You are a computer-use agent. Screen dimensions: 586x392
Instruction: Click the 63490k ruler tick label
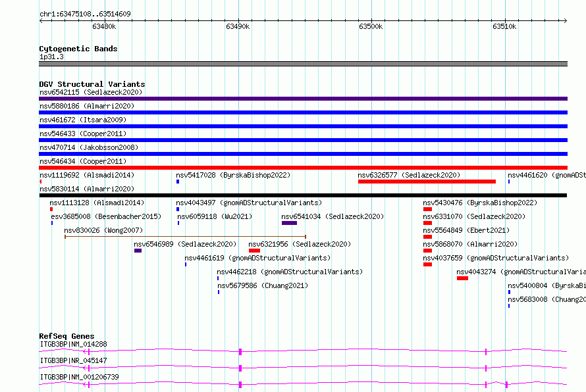point(238,26)
